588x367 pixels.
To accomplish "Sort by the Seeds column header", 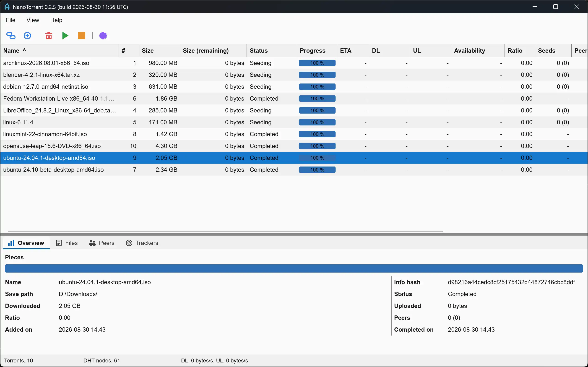I will [553, 51].
